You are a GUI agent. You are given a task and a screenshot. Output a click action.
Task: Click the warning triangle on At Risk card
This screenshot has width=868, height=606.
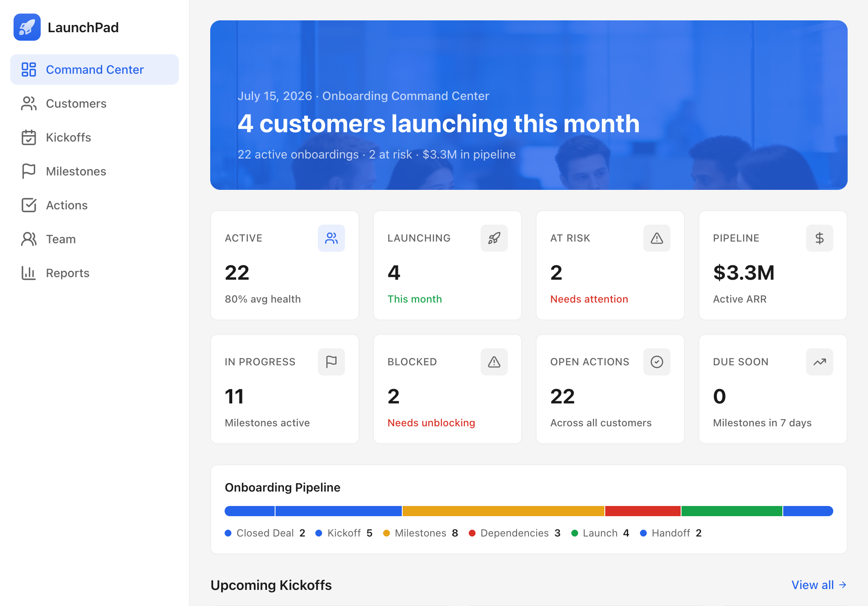657,238
